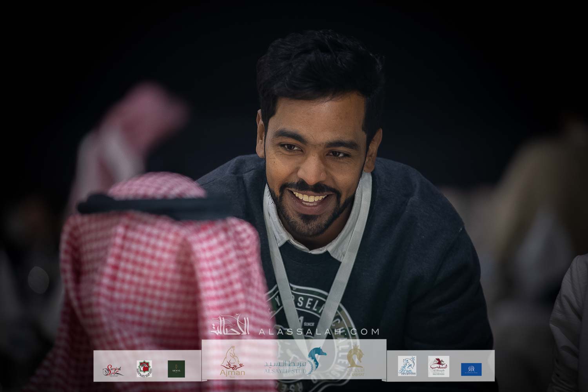The image size is (588, 392).
Task: Click the Ajman Stud horse logo
Action: (233, 361)
